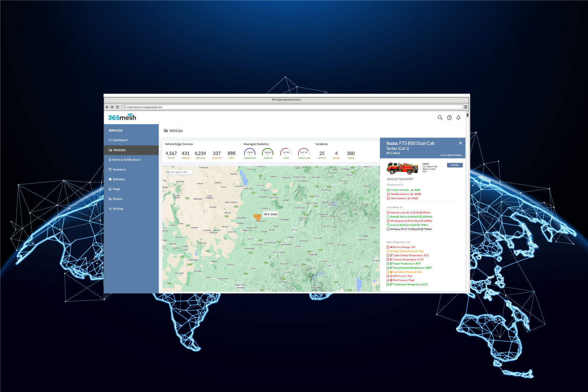Image resolution: width=588 pixels, height=392 pixels.
Task: Close the Isuzu FTS 800 vehicle panel
Action: tap(460, 143)
